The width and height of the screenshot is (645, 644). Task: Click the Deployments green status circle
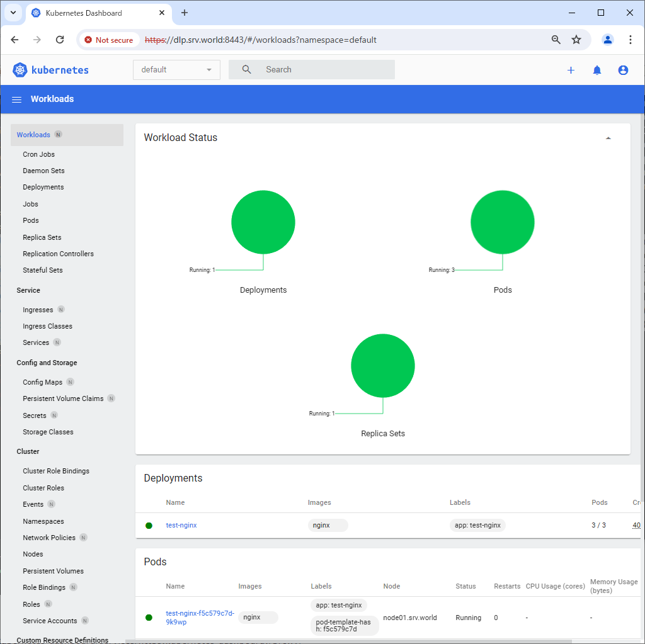click(x=263, y=222)
